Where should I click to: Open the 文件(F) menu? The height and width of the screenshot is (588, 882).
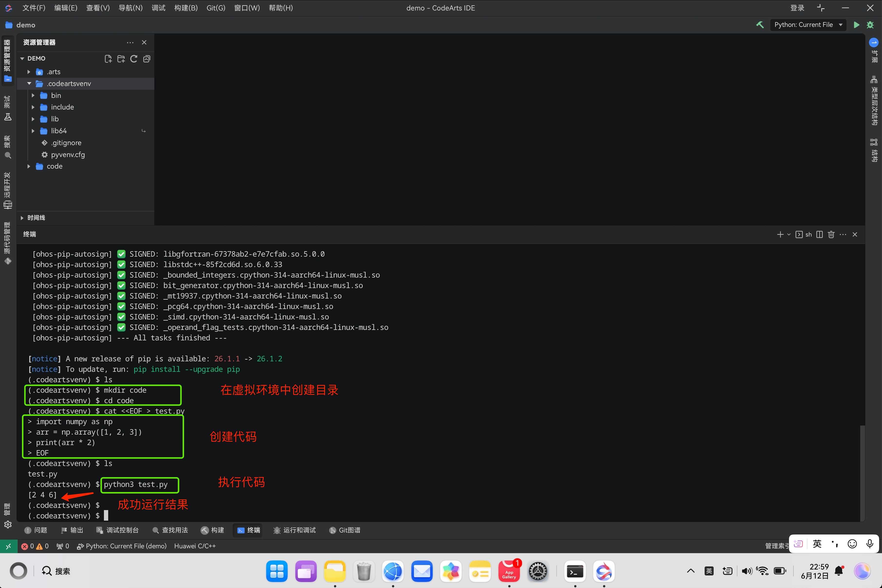[x=34, y=8]
